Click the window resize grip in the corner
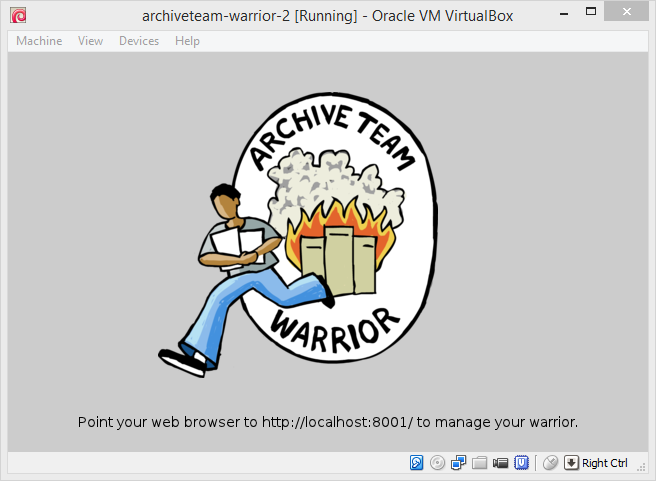This screenshot has height=481, width=656. [x=641, y=467]
